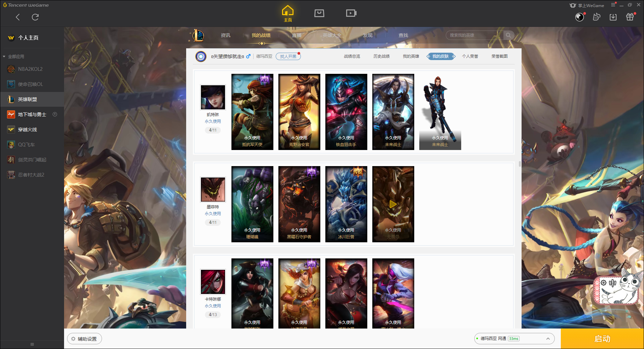Viewport: 644px width, 349px height.
Task: Open the 我的战绩 tab
Action: click(x=261, y=35)
